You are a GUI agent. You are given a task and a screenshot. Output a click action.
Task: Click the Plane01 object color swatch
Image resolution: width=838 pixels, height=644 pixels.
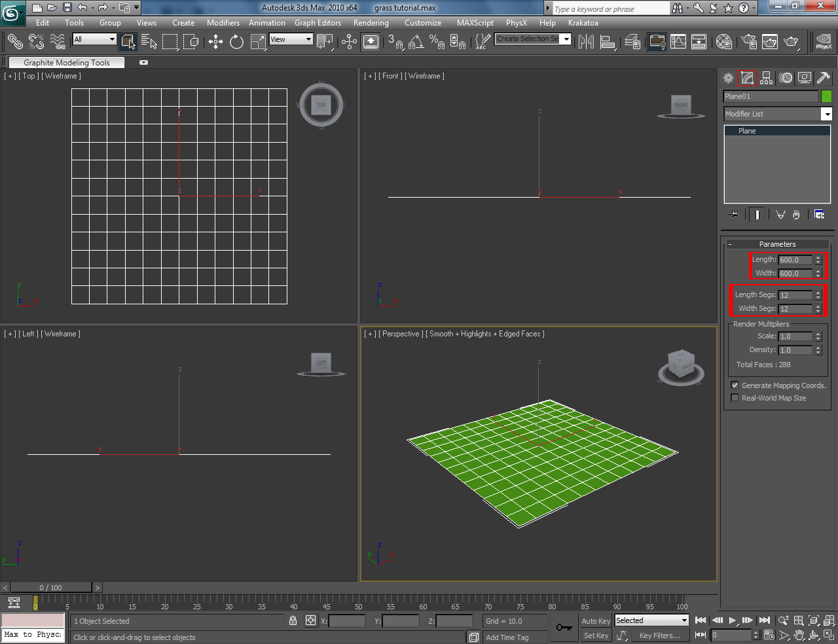point(826,96)
